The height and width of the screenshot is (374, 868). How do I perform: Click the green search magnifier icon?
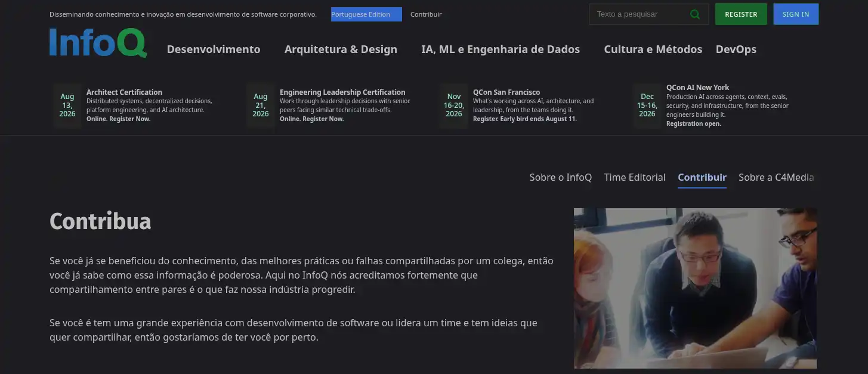pos(694,14)
